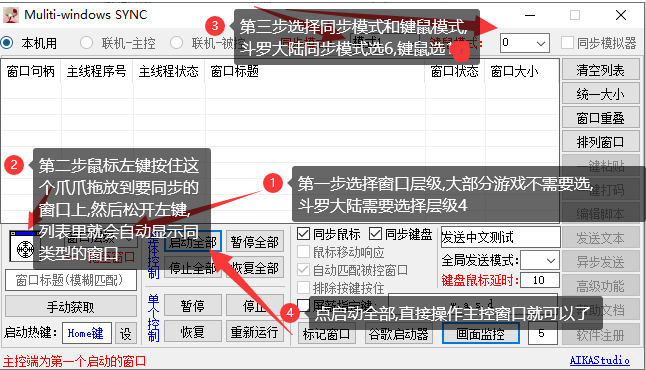Open the 画面监控 button
This screenshot has width=646, height=370.
(480, 333)
